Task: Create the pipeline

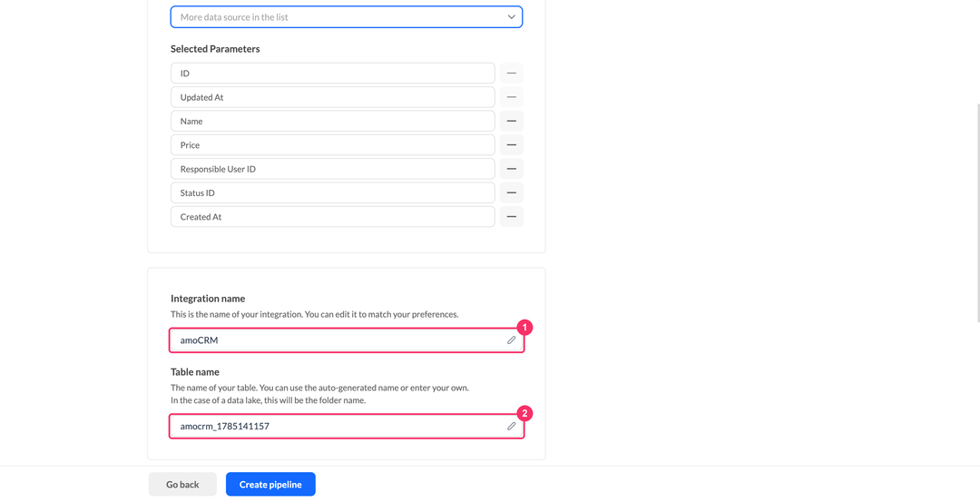Action: 270,484
